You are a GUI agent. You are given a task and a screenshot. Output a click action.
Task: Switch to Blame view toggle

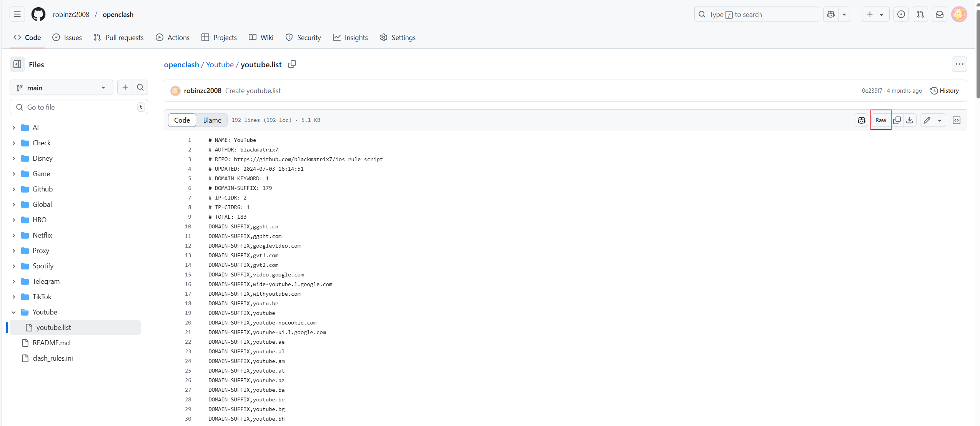click(212, 120)
